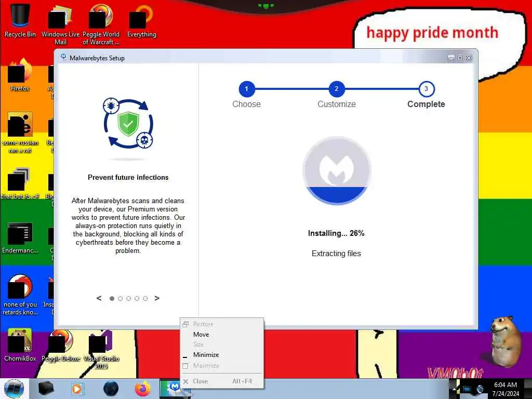Open Windows Live Mail desktop shortcut

tap(60, 24)
